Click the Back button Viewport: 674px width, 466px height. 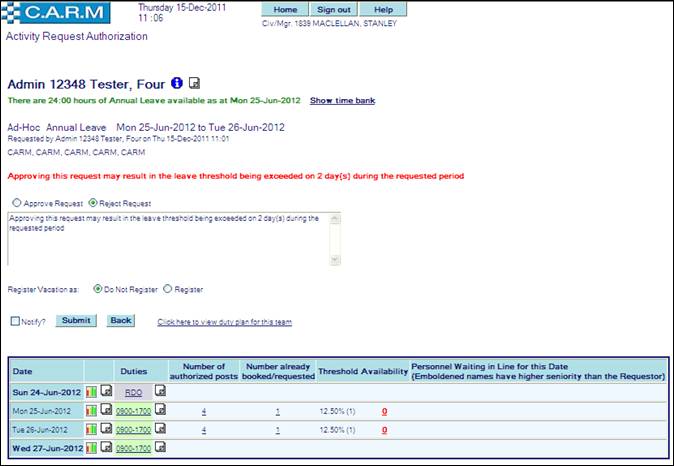pos(120,321)
